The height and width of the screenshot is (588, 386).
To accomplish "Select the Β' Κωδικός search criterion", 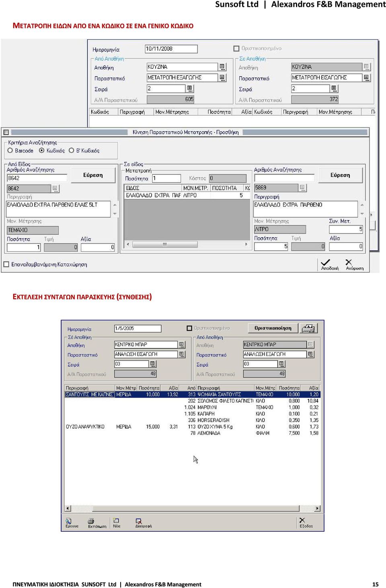I will click(x=72, y=150).
